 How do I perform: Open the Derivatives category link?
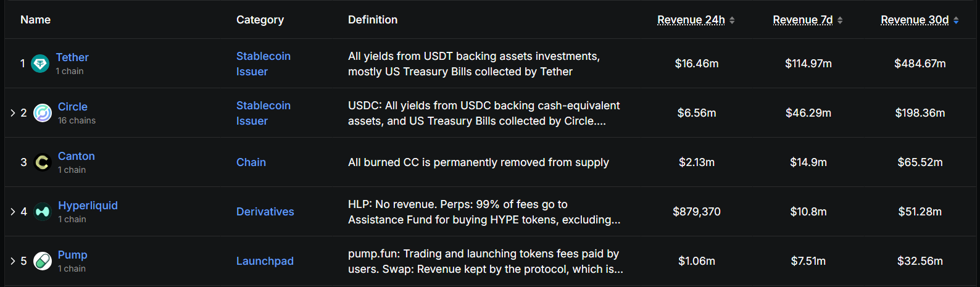pos(265,212)
